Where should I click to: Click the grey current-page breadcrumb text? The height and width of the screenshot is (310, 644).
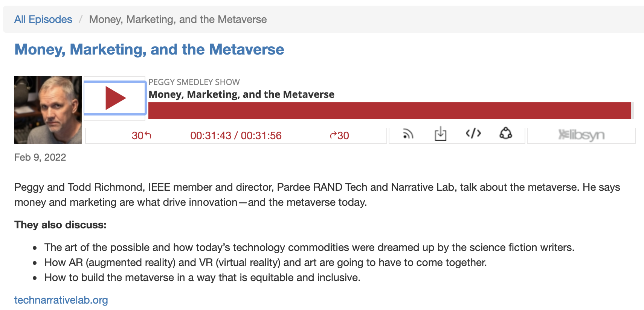[x=178, y=20]
